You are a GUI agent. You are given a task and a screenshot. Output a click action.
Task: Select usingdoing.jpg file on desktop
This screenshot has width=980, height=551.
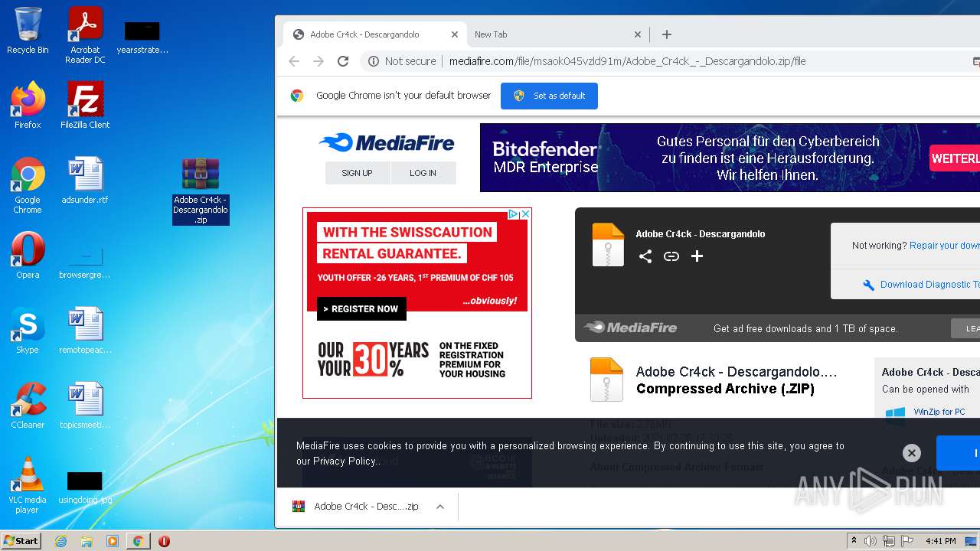[85, 488]
